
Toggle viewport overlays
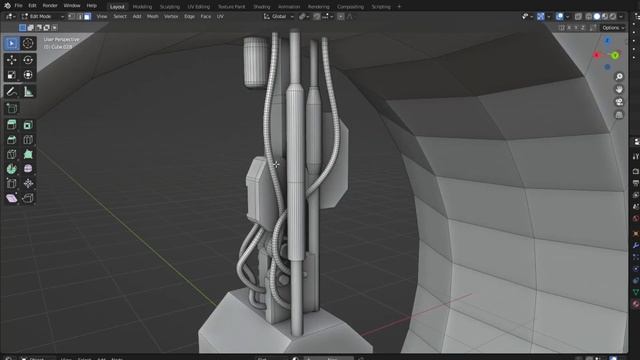[560, 17]
